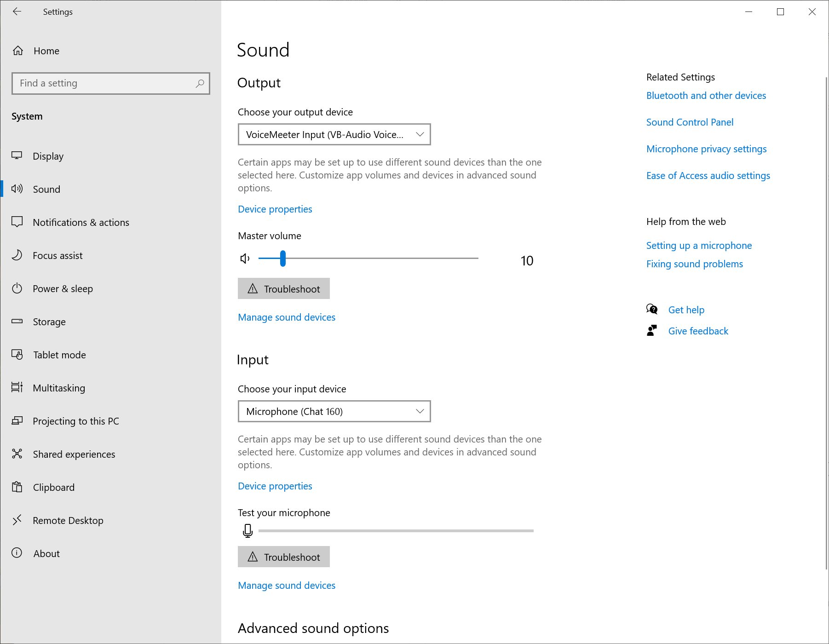The height and width of the screenshot is (644, 829).
Task: Click the Multitasking icon
Action: coord(17,387)
